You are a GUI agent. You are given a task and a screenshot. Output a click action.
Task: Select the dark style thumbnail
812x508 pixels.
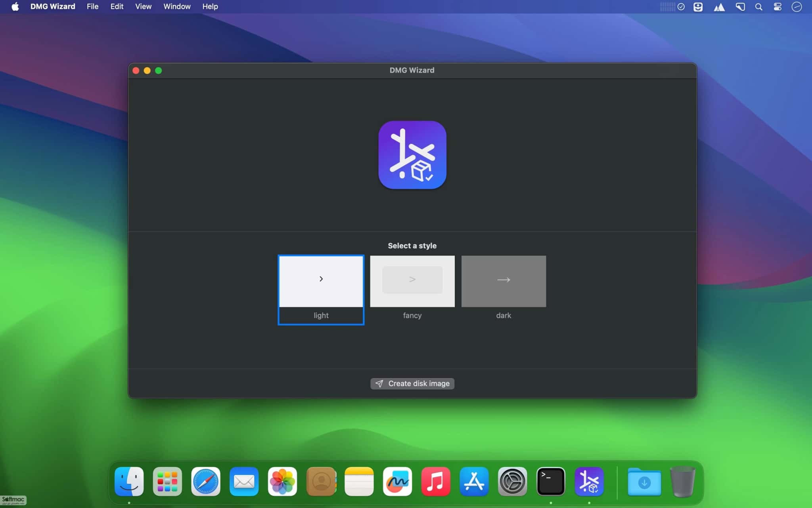[504, 281]
